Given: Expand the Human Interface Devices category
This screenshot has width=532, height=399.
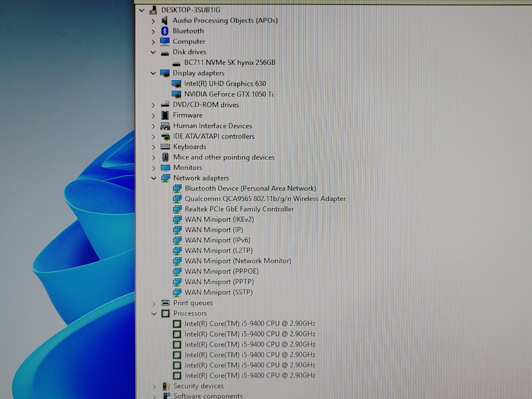Looking at the screenshot, I should click(x=153, y=126).
